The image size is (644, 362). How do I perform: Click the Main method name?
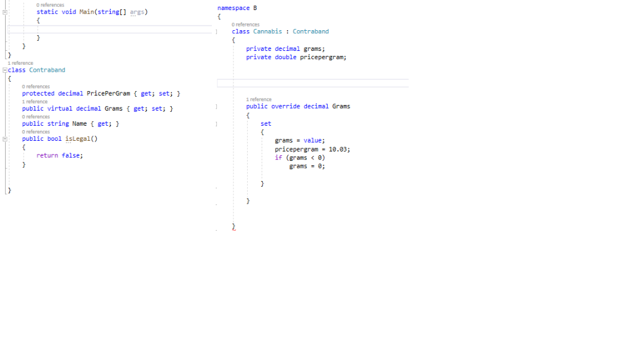[87, 12]
